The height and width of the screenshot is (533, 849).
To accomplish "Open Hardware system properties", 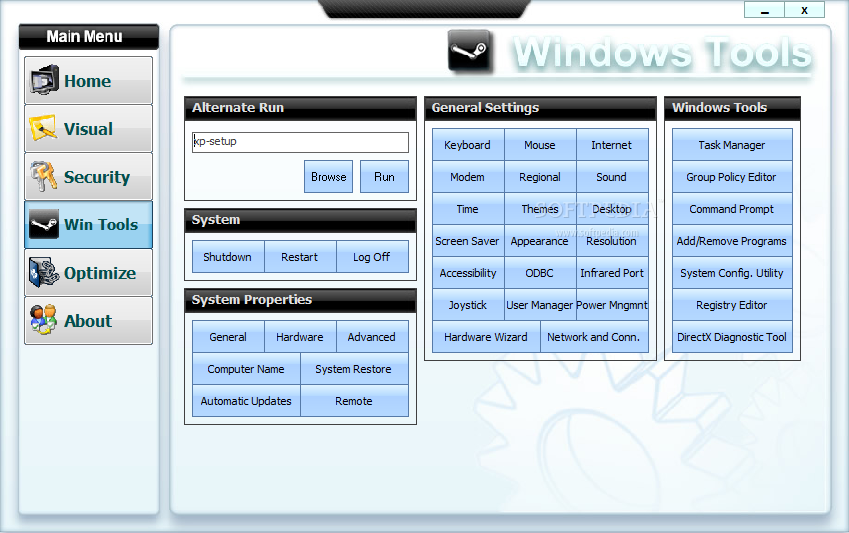I will coord(300,337).
